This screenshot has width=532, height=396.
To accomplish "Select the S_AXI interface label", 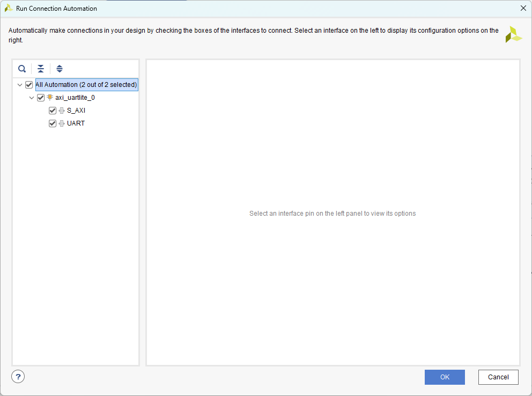I will pyautogui.click(x=76, y=111).
